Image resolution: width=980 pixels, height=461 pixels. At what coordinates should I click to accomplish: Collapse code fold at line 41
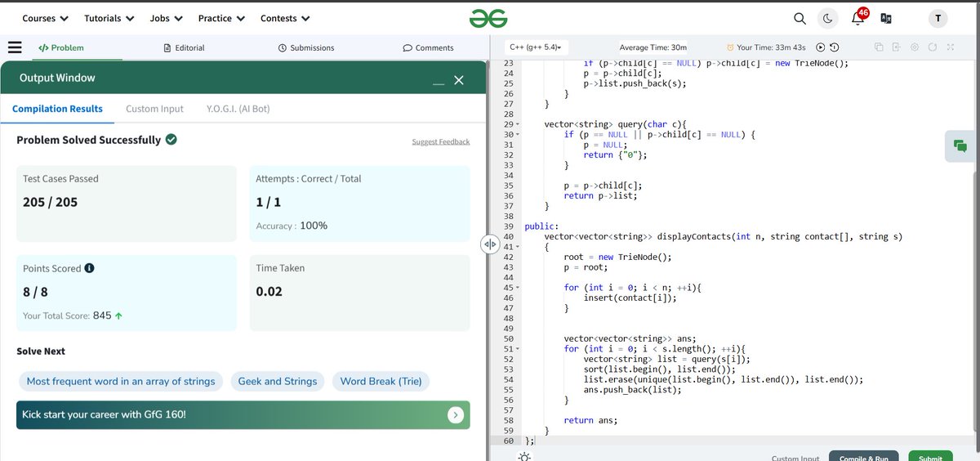518,247
